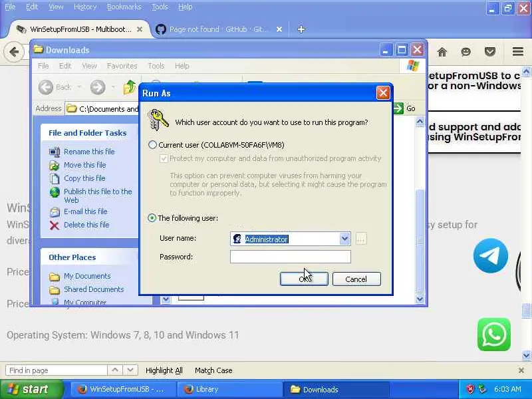Open Explorer Favorites menu
This screenshot has height=399, width=532.
[122, 66]
